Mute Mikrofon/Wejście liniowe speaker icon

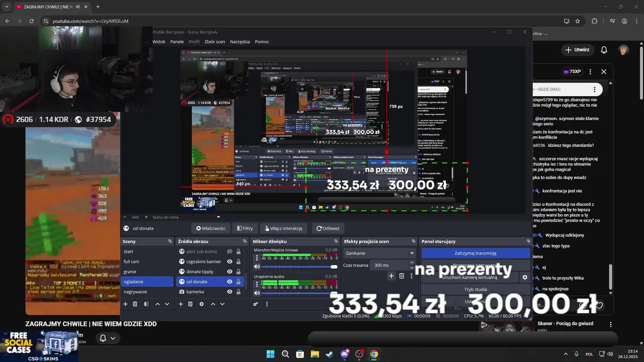[257, 266]
